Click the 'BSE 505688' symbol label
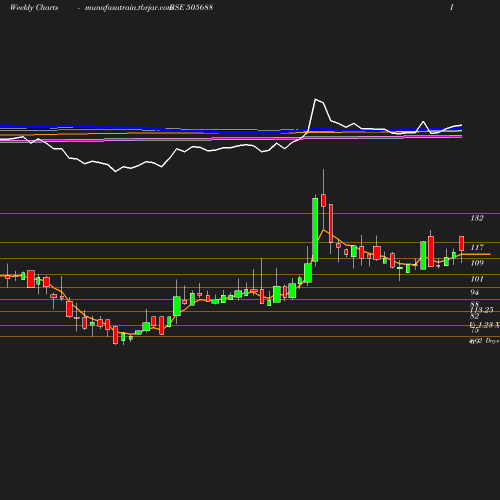Image resolution: width=500 pixels, height=500 pixels. (x=192, y=8)
